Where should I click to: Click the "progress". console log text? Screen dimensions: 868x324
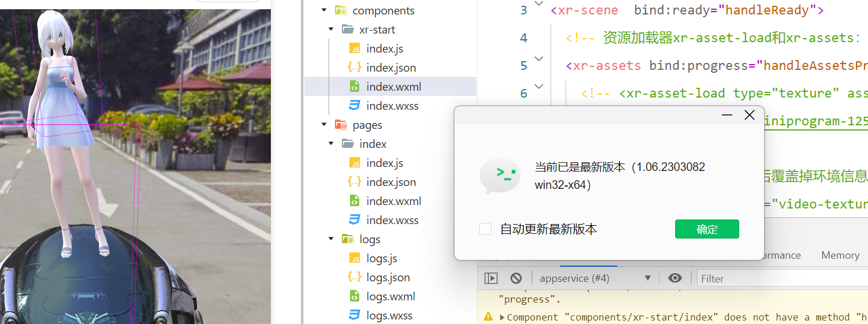coord(530,299)
